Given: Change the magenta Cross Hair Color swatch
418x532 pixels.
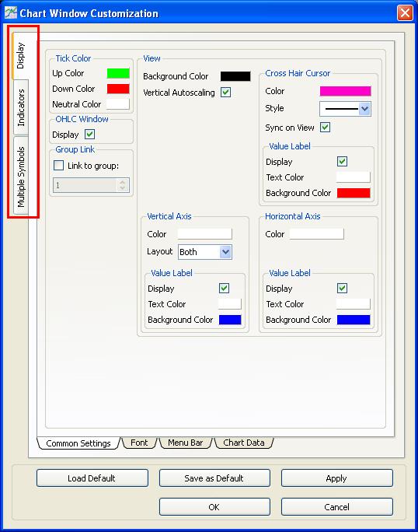Looking at the screenshot, I should tap(345, 91).
